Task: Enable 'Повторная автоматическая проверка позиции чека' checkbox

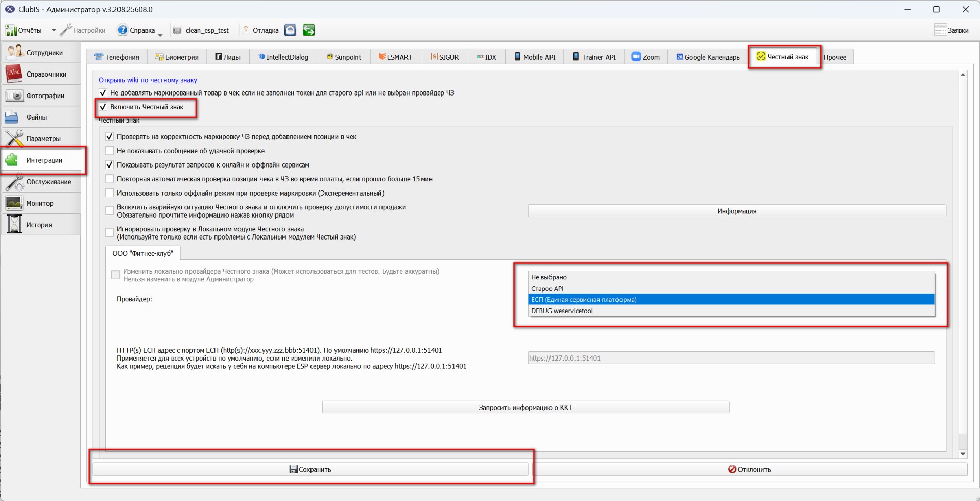Action: click(109, 179)
